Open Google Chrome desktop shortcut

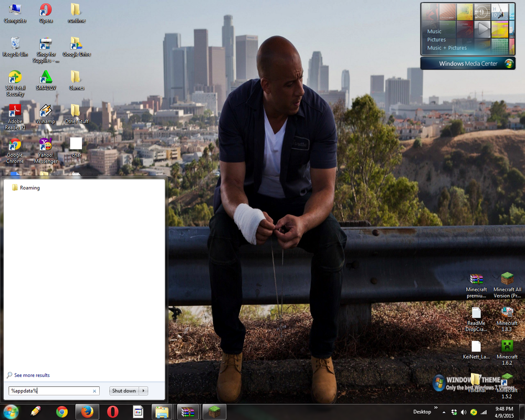(x=15, y=151)
